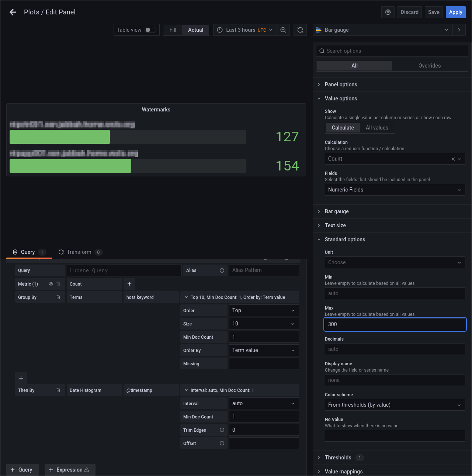
Task: Choose All values show option
Action: click(377, 128)
